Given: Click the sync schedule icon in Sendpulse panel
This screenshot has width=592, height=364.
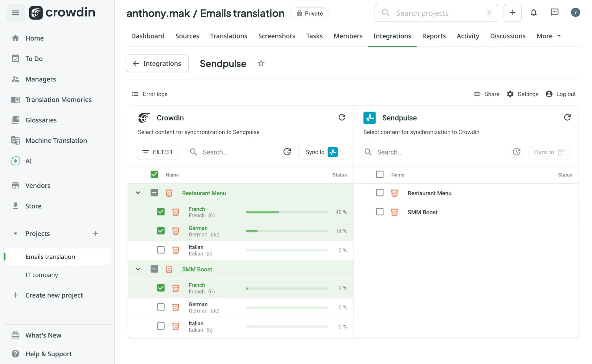Looking at the screenshot, I should 516,152.
